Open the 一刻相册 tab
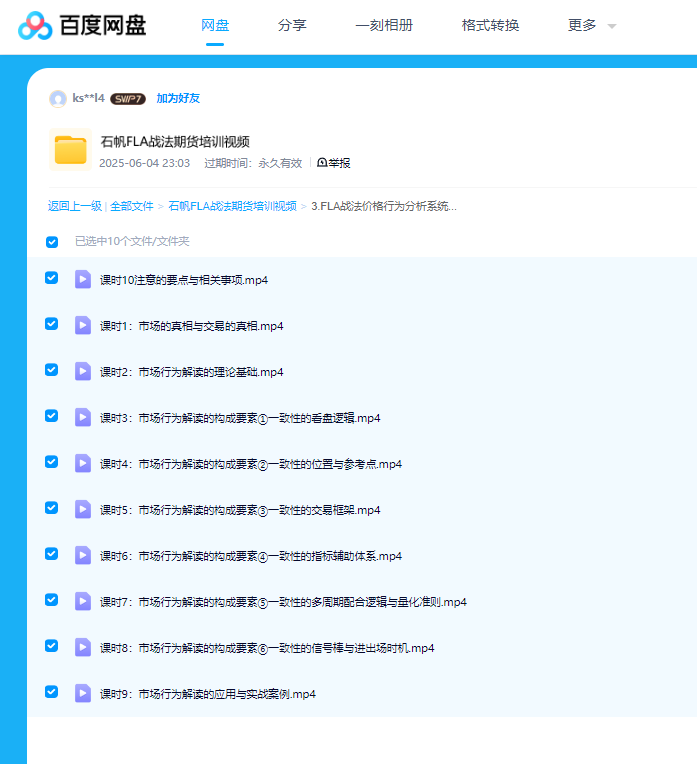Viewport: 697px width, 764px height. click(383, 26)
